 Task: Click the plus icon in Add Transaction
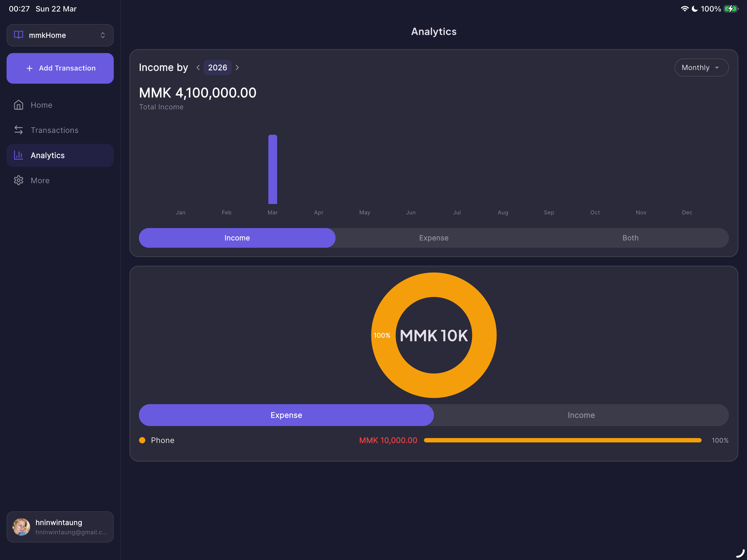pyautogui.click(x=30, y=68)
